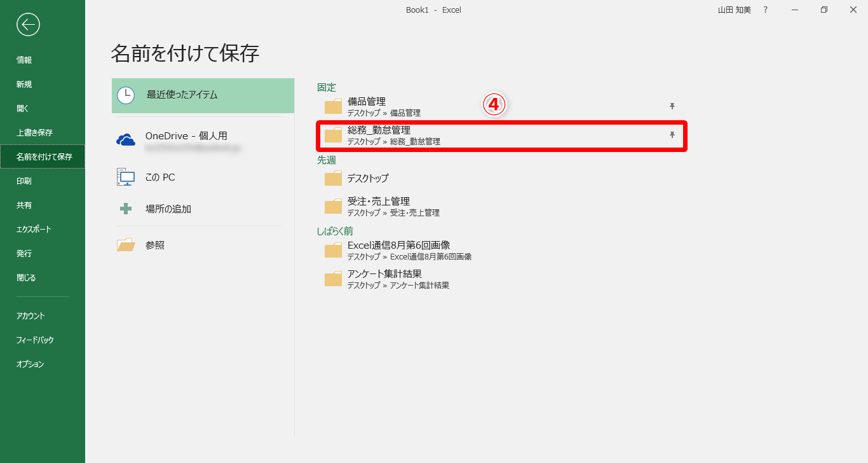This screenshot has width=868, height=463.
Task: Click the Browse open-folder icon
Action: (126, 245)
